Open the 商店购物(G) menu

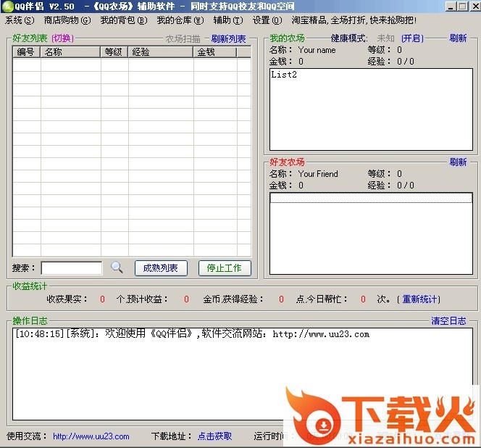(67, 20)
